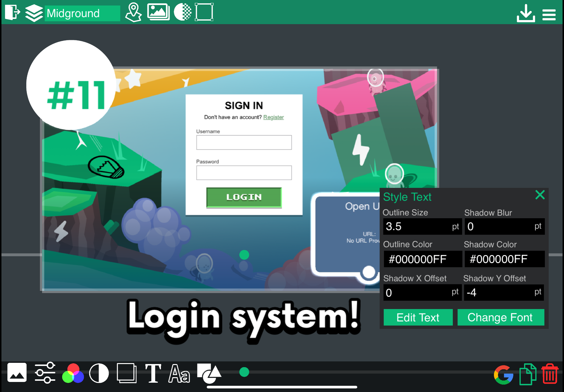Open the adjustment sliders icon
Screen dimensions: 564x392
click(45, 373)
